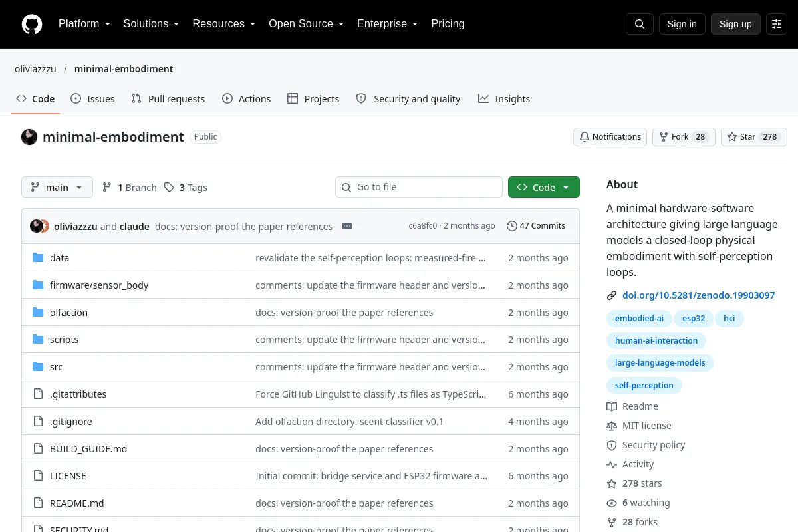
Task: Select the embodied-ai topic tag
Action: pos(639,319)
